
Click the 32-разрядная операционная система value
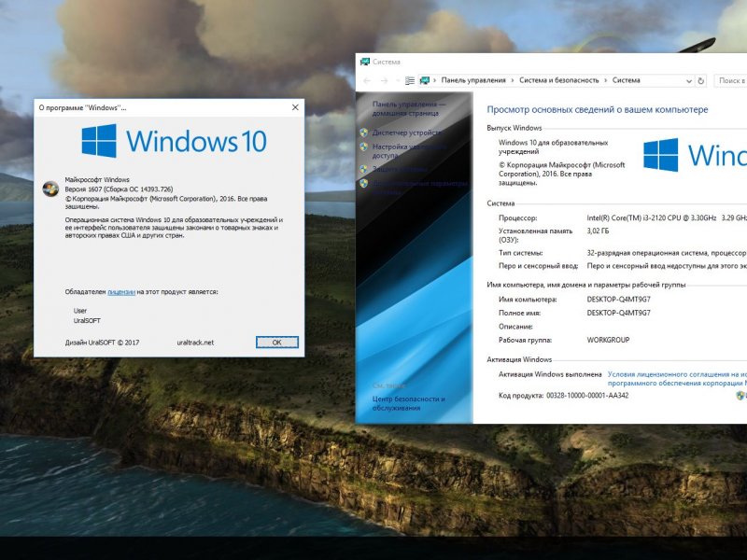pyautogui.click(x=667, y=253)
